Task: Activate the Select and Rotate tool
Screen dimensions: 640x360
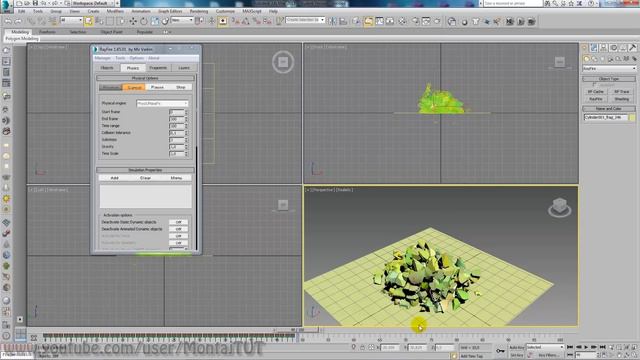Action: tap(144, 21)
